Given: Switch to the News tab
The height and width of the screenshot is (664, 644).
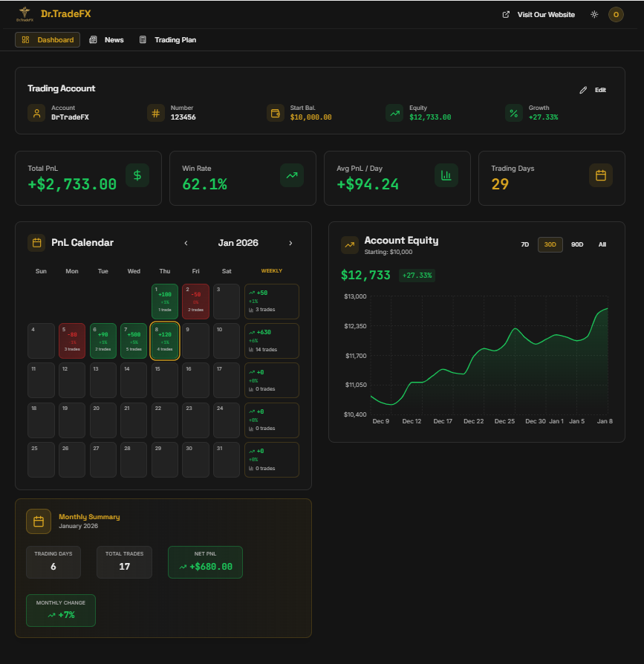Looking at the screenshot, I should 107,39.
